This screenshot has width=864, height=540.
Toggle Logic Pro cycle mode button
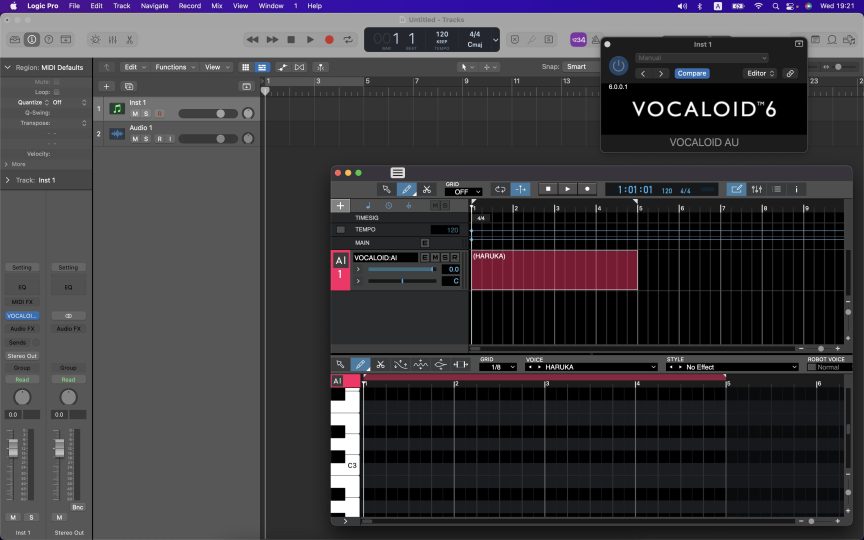click(348, 40)
